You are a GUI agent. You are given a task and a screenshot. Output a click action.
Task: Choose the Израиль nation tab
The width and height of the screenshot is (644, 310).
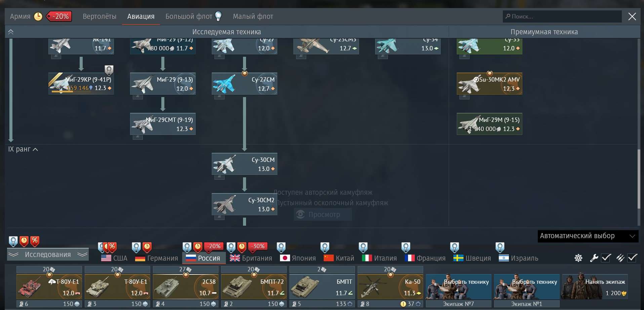click(519, 258)
